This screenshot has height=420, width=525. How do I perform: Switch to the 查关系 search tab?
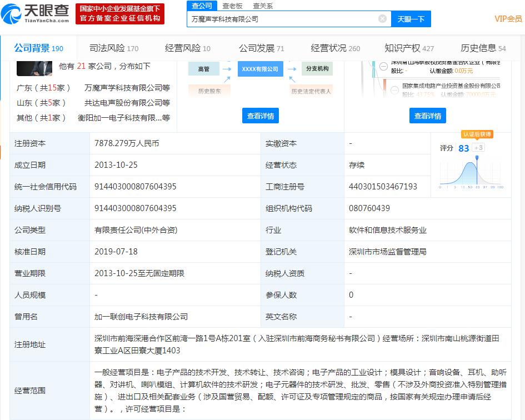(x=263, y=6)
